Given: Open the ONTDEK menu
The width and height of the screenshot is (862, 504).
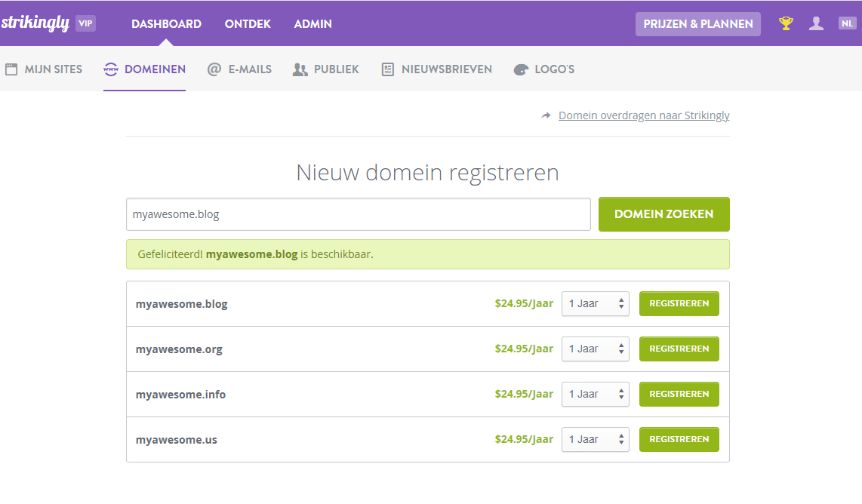Looking at the screenshot, I should 247,23.
